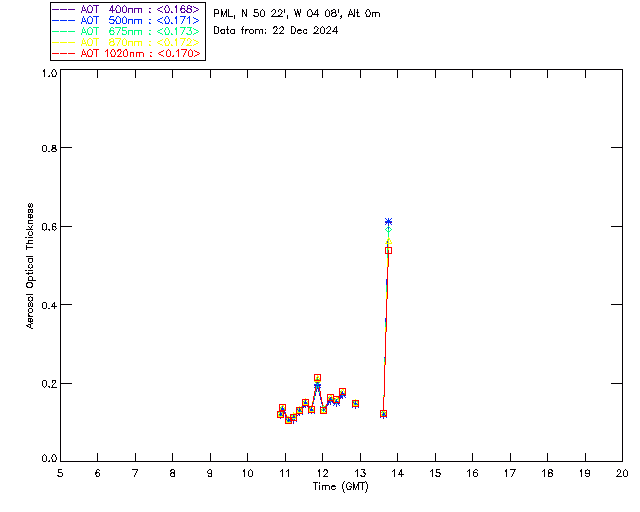Click the AOT 675nm legend entry
Screen dimensions: 640x512
tap(126, 31)
